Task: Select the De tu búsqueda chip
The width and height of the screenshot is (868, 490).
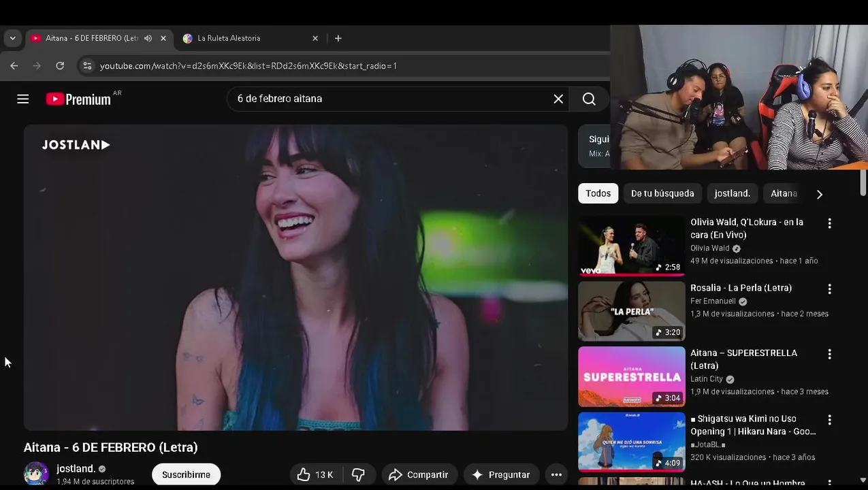Action: click(x=662, y=193)
